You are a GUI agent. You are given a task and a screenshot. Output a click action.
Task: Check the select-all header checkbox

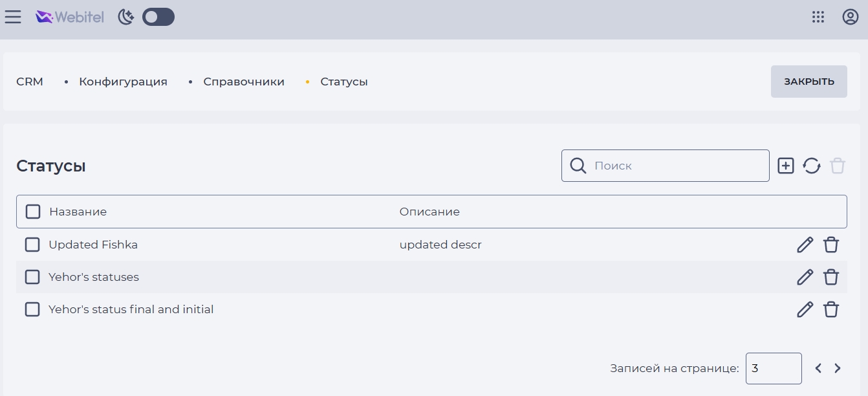pyautogui.click(x=33, y=212)
